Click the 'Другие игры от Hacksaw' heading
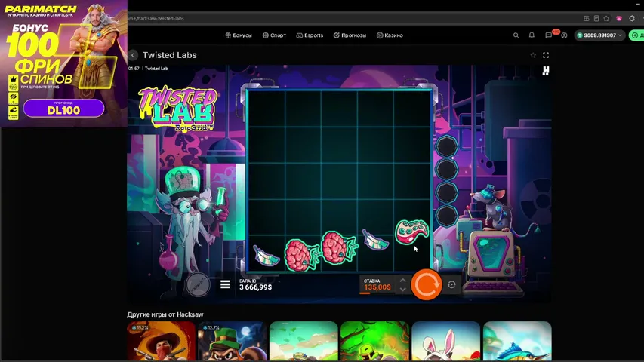Viewport: 644px width, 362px height. click(165, 314)
